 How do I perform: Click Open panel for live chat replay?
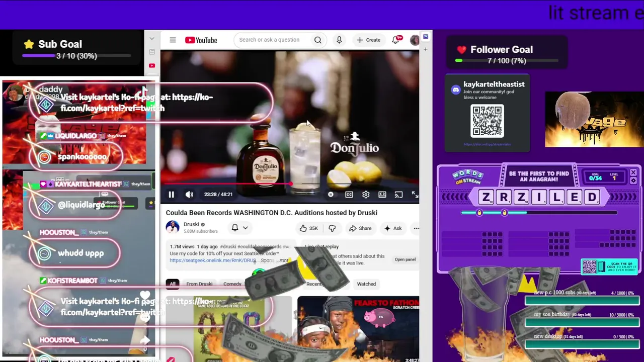coord(405,259)
